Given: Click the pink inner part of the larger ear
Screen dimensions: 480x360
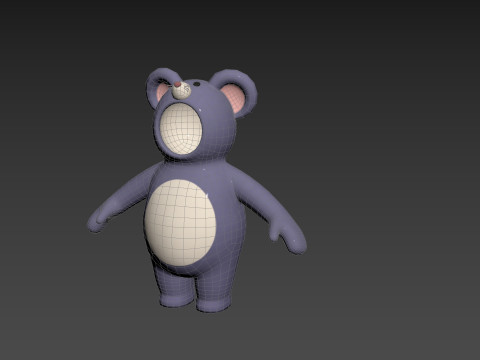Looking at the screenshot, I should [x=234, y=98].
